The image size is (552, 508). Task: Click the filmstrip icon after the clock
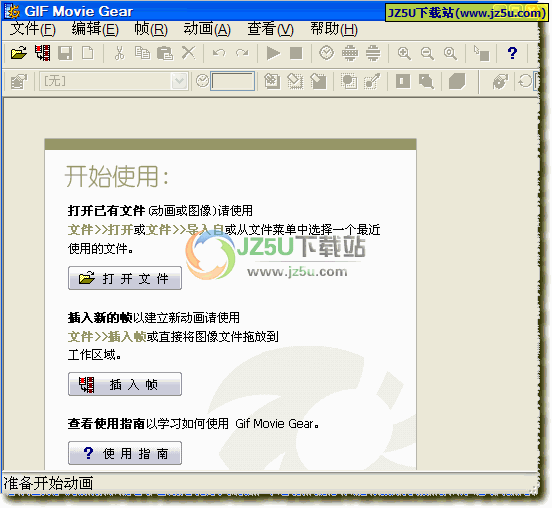click(x=350, y=53)
